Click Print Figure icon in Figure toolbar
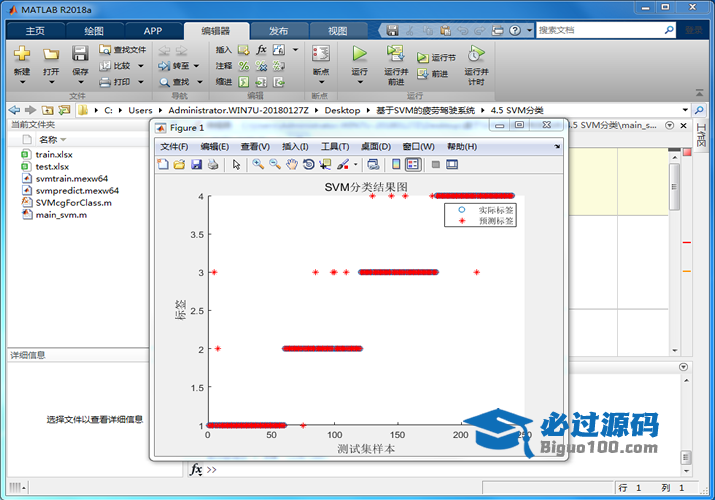Viewport: 715px width, 500px height. pyautogui.click(x=213, y=164)
